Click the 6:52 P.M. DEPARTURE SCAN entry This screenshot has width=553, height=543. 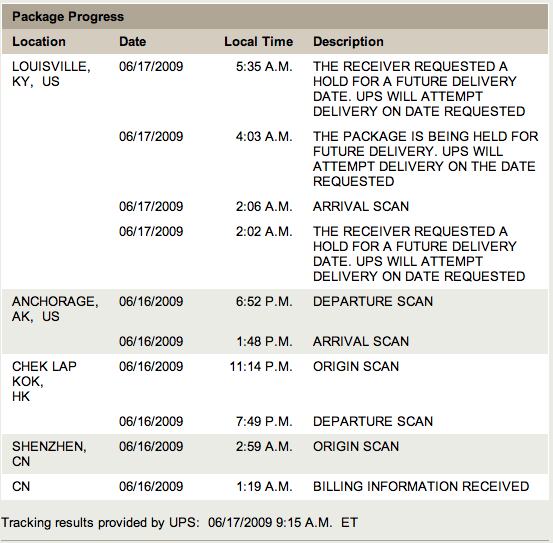coord(373,301)
